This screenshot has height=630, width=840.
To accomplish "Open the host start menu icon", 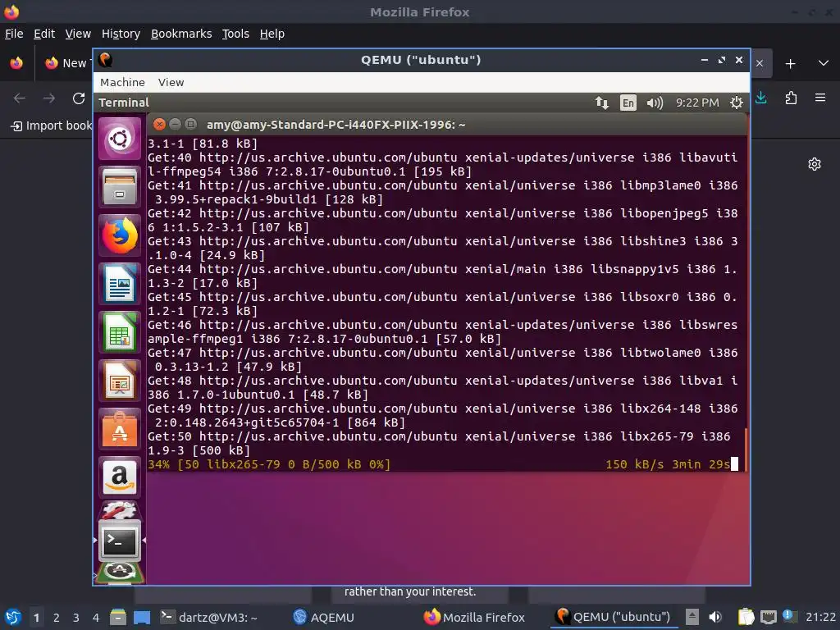I will tap(13, 618).
